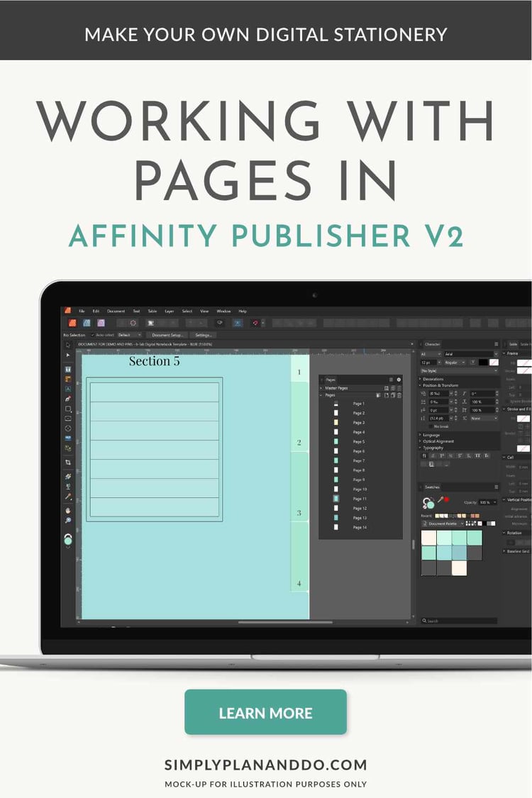The width and height of the screenshot is (532, 798).
Task: Open the Select menu
Action: tap(187, 311)
